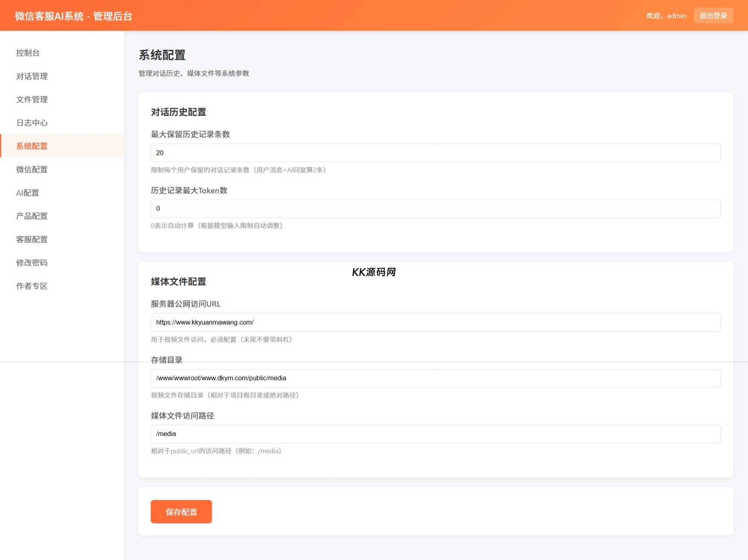Focus the 存储目录 path input
The width and height of the screenshot is (748, 560).
coord(435,378)
